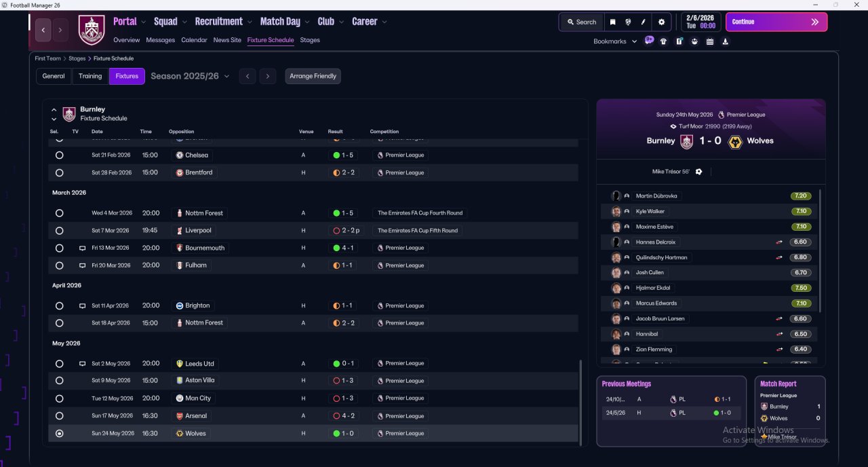Screen dimensions: 868x467
Task: Select the General tab
Action: pyautogui.click(x=54, y=76)
